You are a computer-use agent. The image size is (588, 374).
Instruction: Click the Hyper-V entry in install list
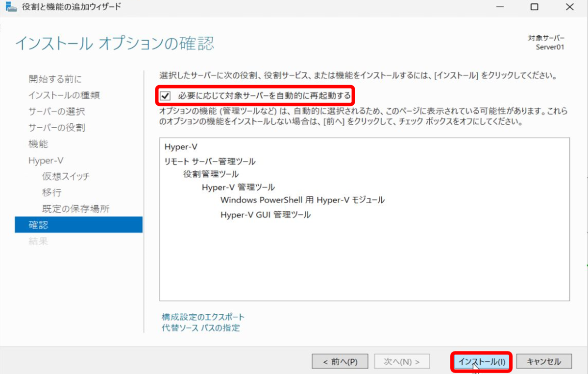180,147
